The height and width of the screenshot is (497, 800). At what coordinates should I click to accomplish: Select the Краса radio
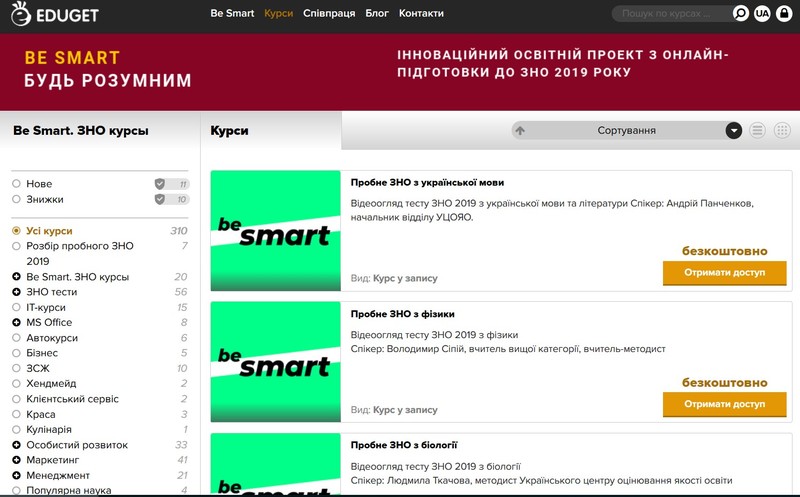16,414
